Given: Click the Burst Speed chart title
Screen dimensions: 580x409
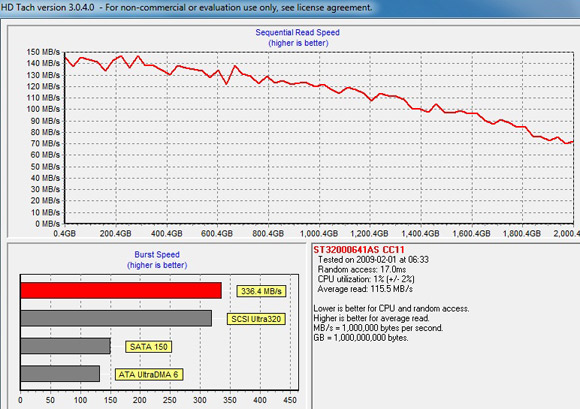Looking at the screenshot, I should (157, 254).
